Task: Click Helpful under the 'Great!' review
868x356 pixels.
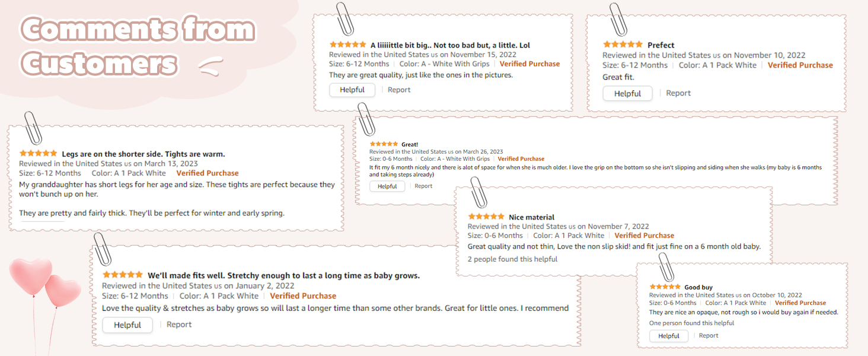Action: 387,186
